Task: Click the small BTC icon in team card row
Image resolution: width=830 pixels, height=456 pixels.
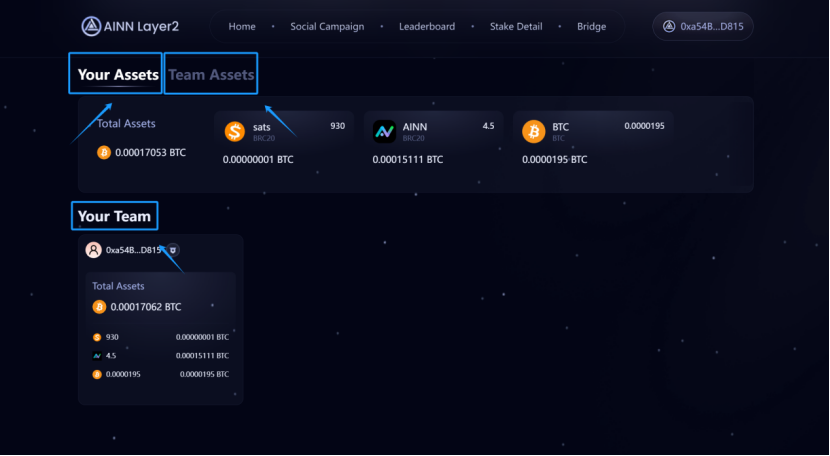Action: click(97, 374)
